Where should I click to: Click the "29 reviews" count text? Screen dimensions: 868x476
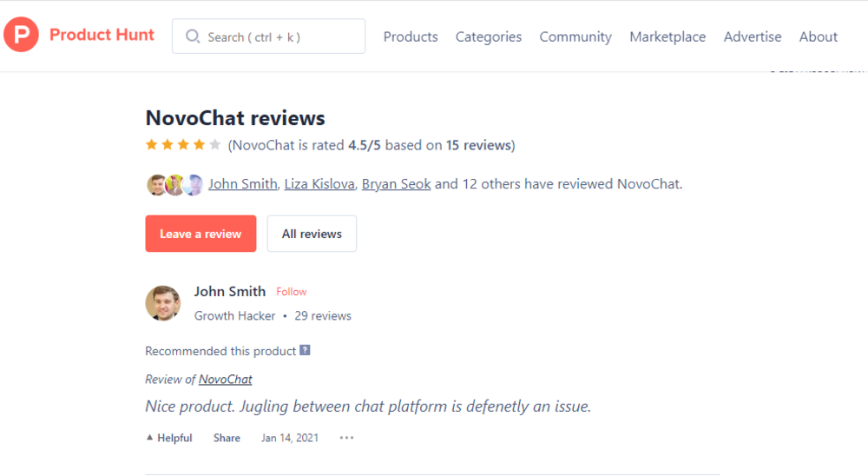323,316
